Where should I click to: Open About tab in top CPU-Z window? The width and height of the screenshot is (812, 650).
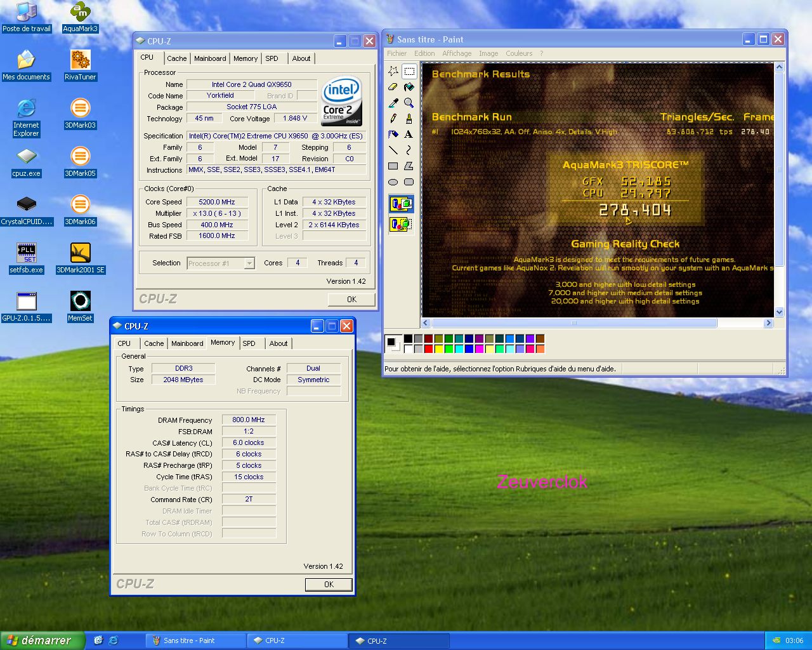[301, 58]
